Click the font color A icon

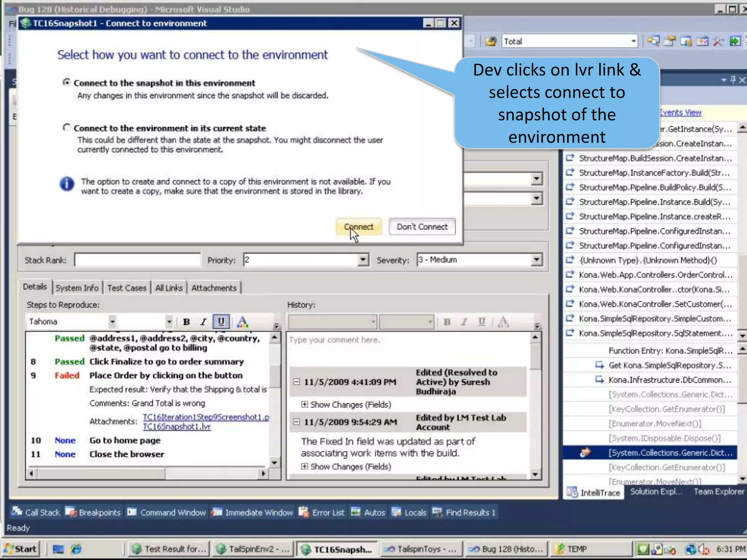[x=242, y=322]
